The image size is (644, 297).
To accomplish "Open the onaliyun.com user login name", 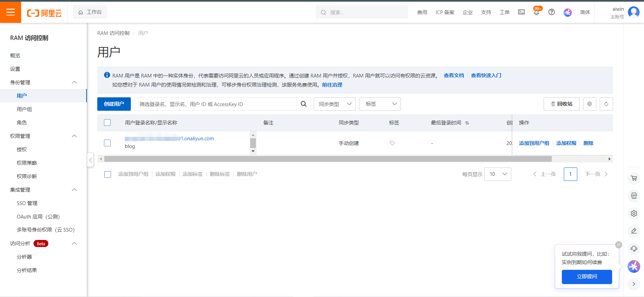I will point(169,138).
